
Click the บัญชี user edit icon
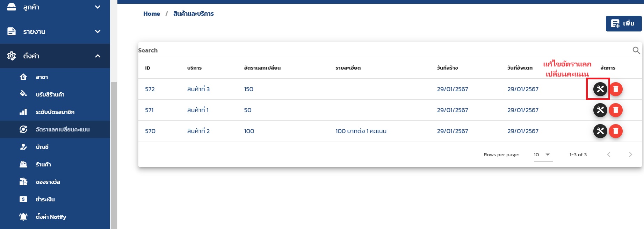pos(23,147)
